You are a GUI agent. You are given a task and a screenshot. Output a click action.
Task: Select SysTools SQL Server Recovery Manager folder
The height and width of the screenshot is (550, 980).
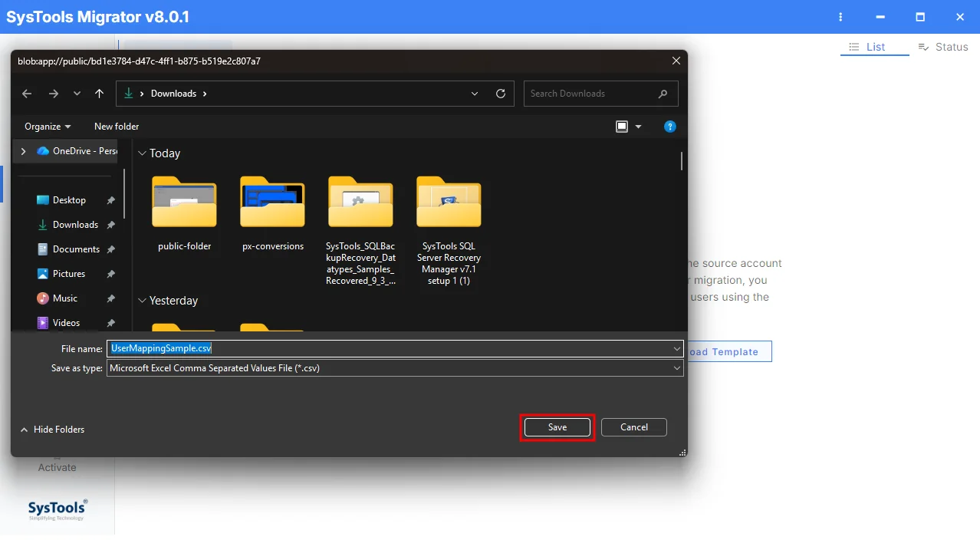click(449, 230)
